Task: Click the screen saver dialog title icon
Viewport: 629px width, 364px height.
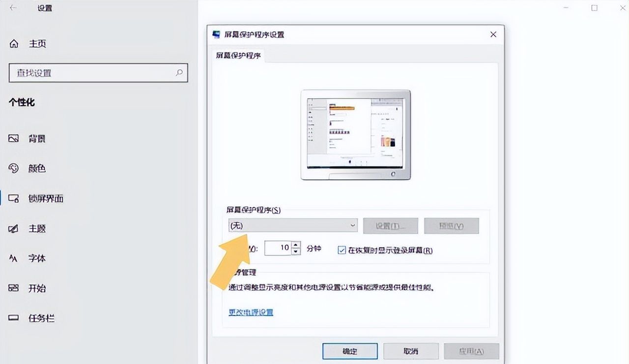Action: [216, 34]
